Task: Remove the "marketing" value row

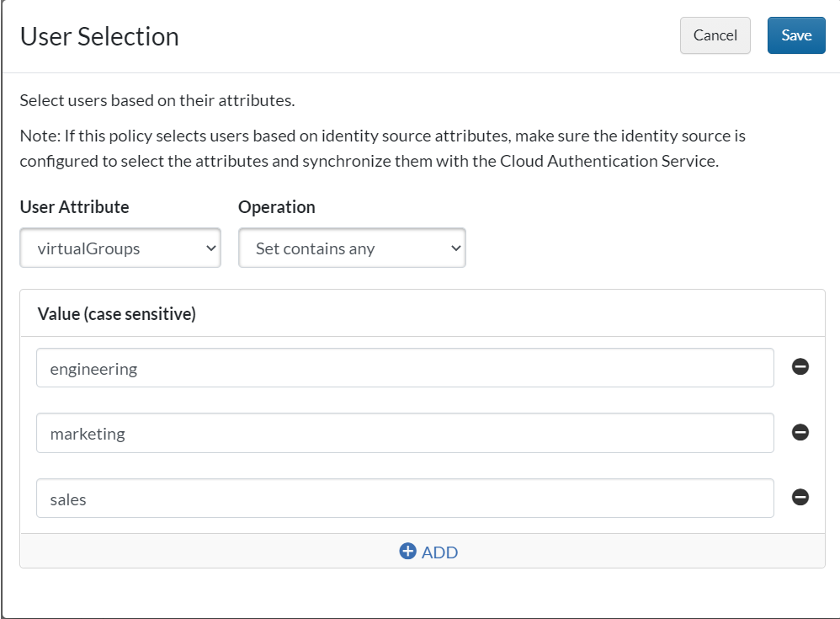Action: tap(800, 432)
